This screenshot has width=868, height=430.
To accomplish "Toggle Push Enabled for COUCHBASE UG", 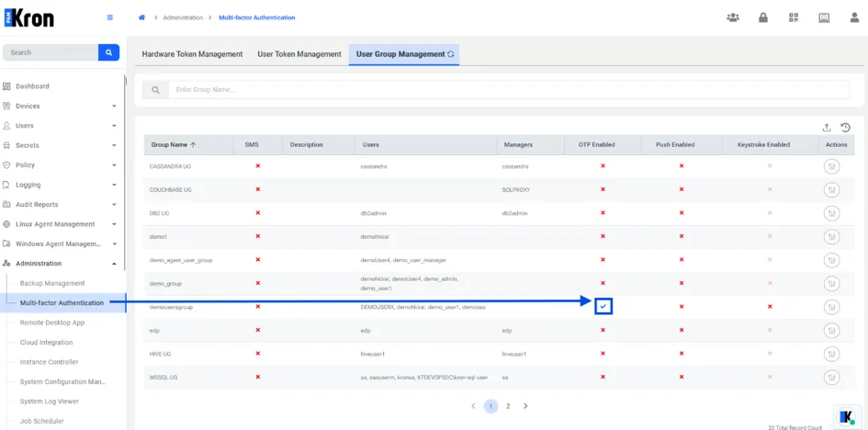I will [x=682, y=189].
